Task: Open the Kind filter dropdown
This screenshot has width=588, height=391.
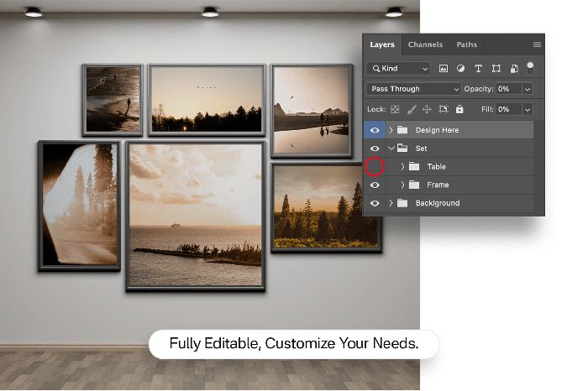Action: [x=398, y=69]
